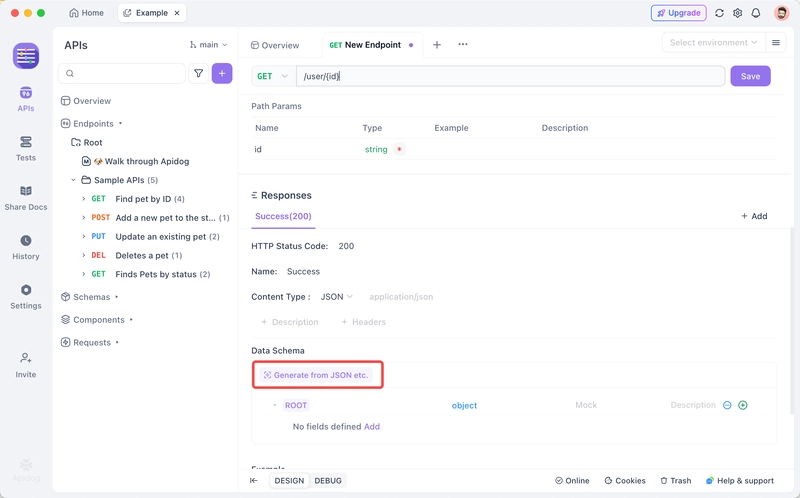The image size is (800, 498).
Task: Click the Online status indicator
Action: point(572,481)
